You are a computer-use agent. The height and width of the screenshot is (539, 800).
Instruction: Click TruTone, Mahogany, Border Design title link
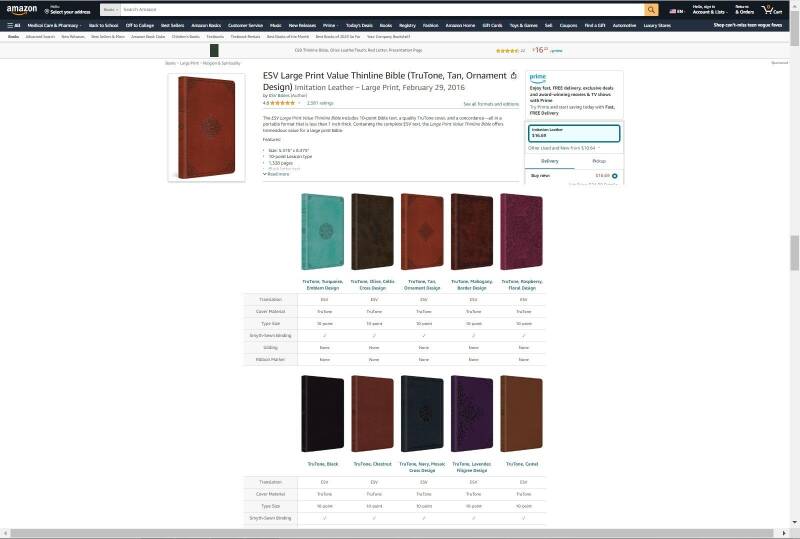click(x=472, y=285)
